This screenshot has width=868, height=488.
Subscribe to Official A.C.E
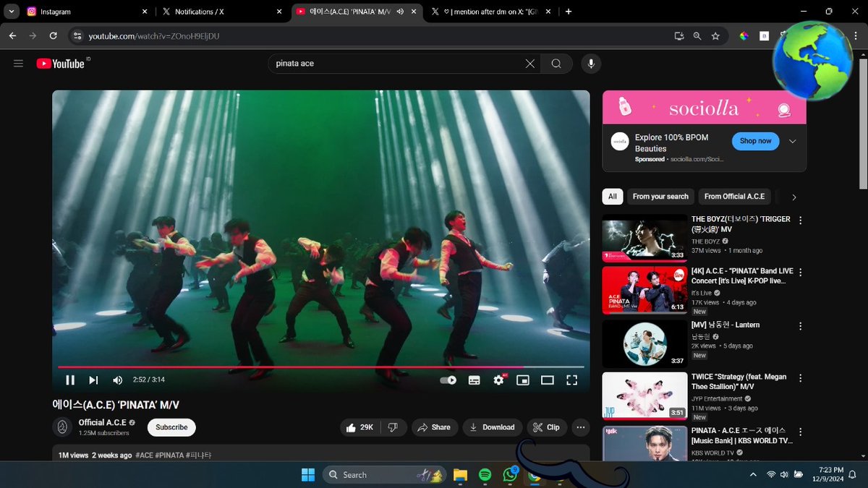(171, 427)
